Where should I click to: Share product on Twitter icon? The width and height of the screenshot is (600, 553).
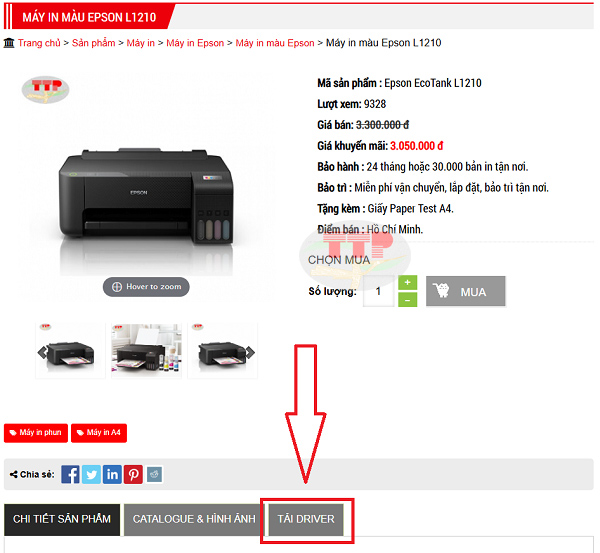[91, 475]
